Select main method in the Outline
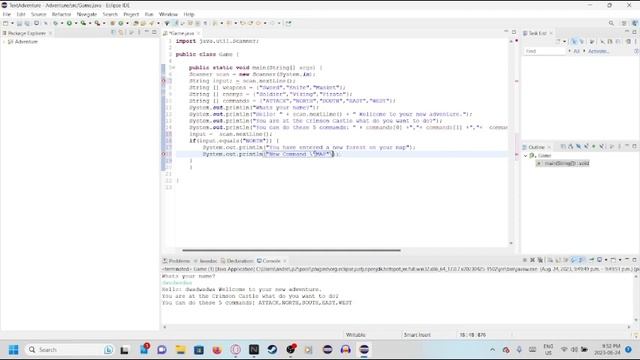Screen dimensions: 640x360 point(563,163)
